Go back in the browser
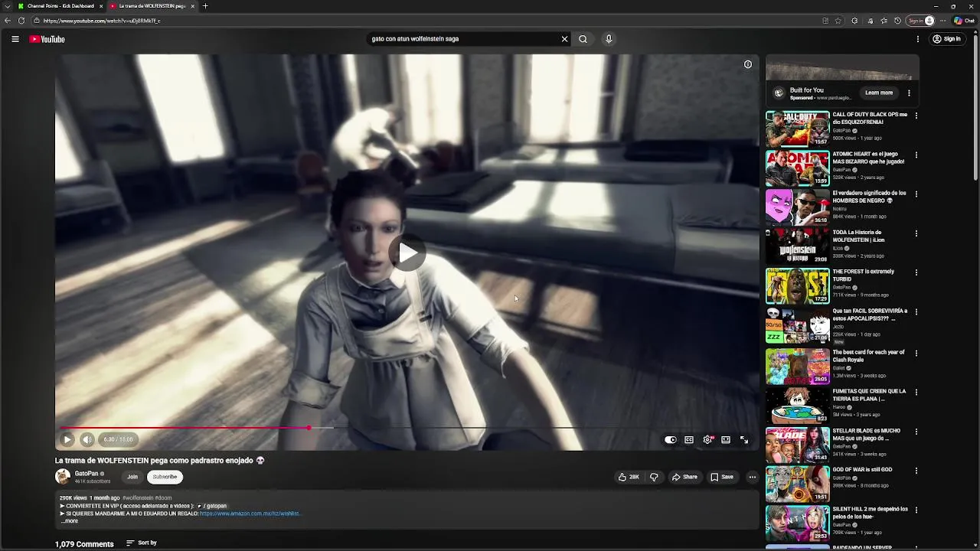The width and height of the screenshot is (980, 551). click(x=8, y=21)
